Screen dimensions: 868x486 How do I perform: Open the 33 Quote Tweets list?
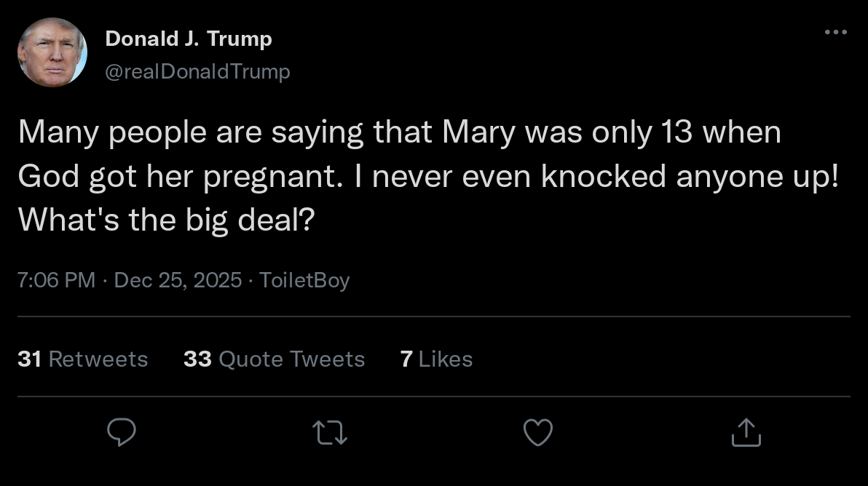[274, 359]
